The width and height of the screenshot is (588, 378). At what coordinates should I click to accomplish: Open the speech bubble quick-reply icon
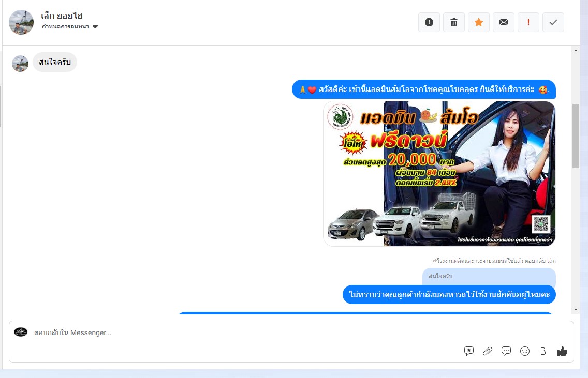[x=506, y=351]
